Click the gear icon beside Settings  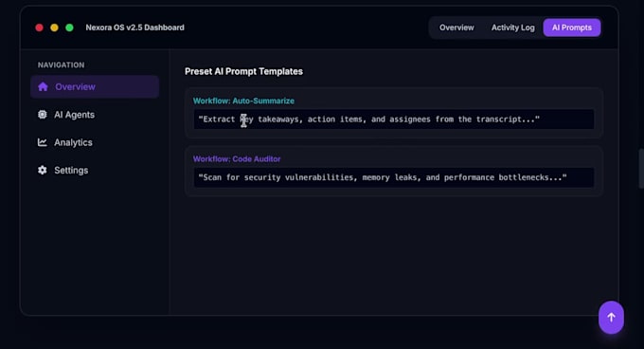coord(43,170)
